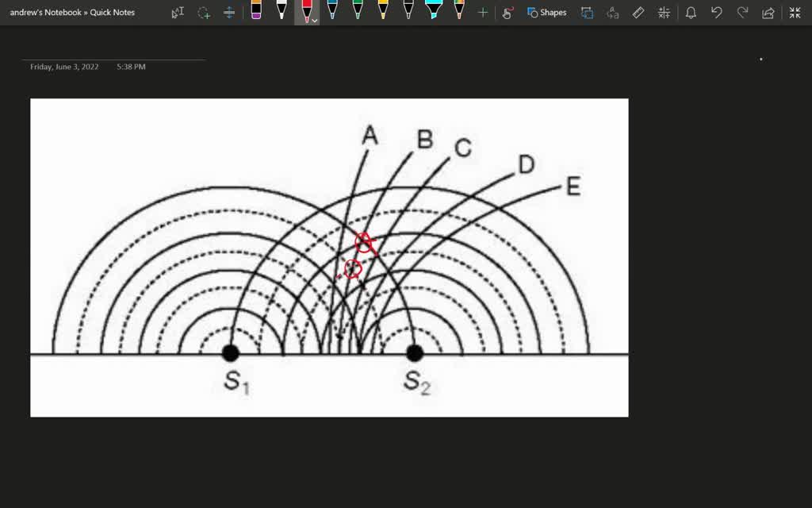The width and height of the screenshot is (812, 508).
Task: Activate the Lasso Select tool
Action: tap(204, 13)
